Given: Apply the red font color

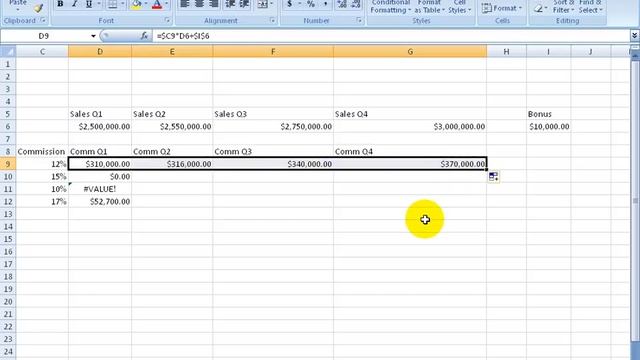Looking at the screenshot, I should (157, 4).
